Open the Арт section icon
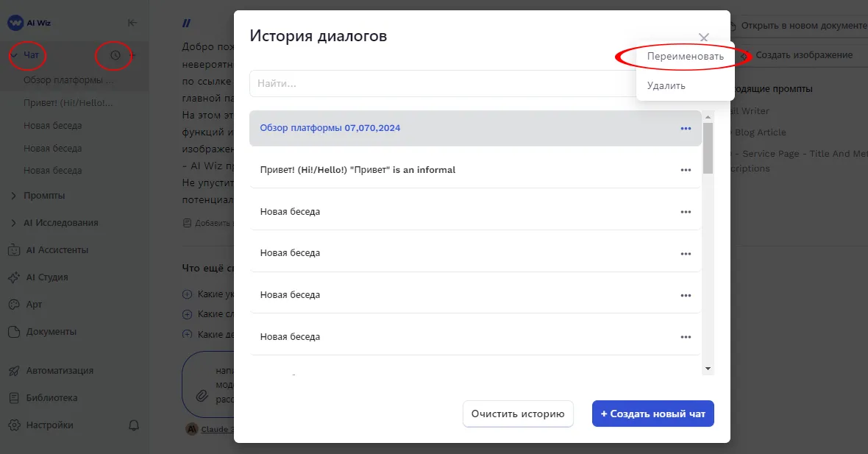Screen dimensions: 868x454 pos(13,304)
